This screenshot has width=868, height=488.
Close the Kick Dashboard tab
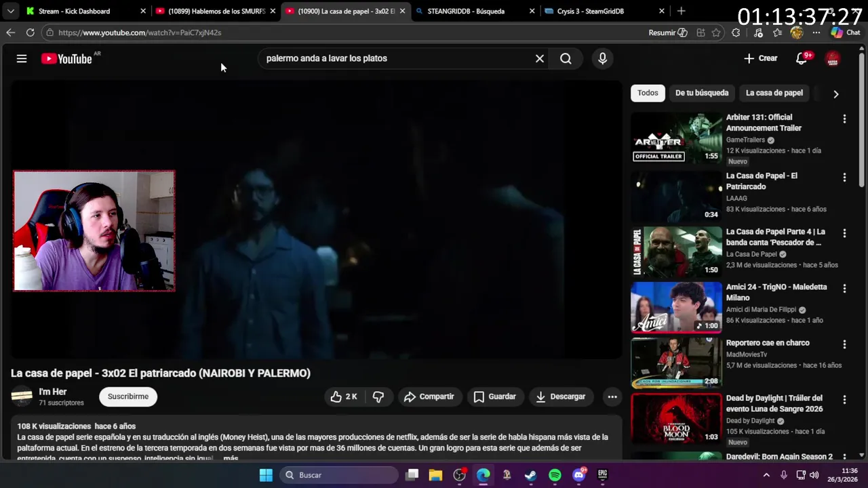[142, 11]
